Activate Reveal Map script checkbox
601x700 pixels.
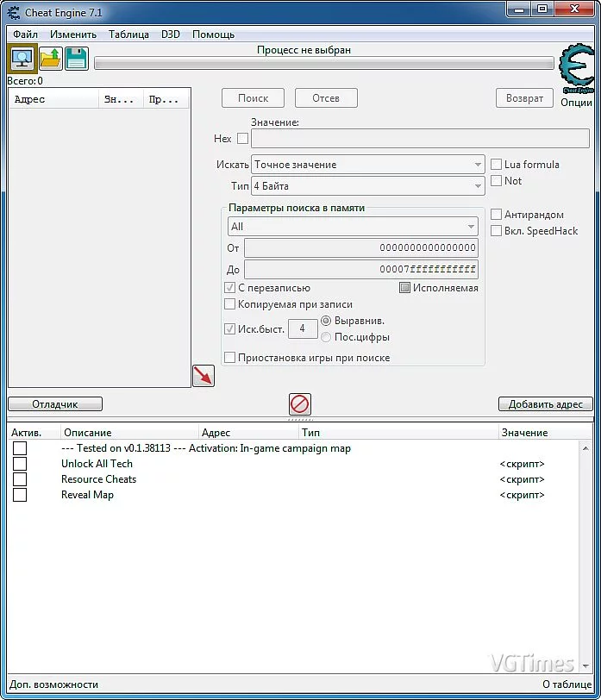[20, 495]
